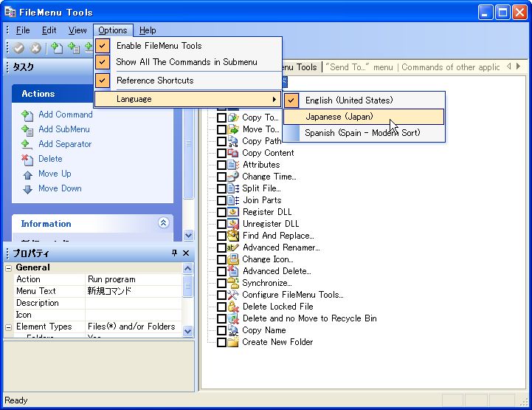Click the Add Separator action link
Image resolution: width=532 pixels, height=410 pixels.
tap(65, 144)
